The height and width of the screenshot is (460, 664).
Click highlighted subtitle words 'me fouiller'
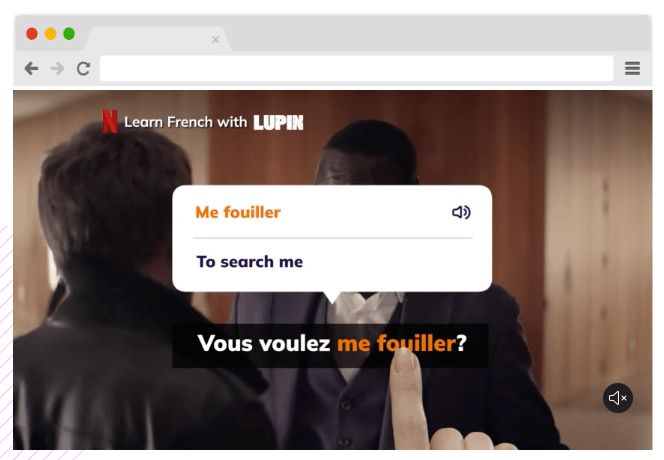[396, 344]
